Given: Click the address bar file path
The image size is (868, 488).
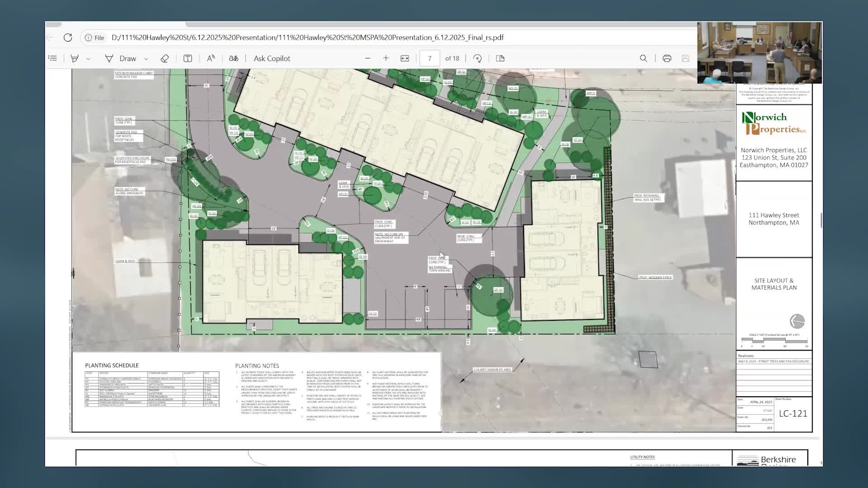Looking at the screenshot, I should pyautogui.click(x=307, y=38).
